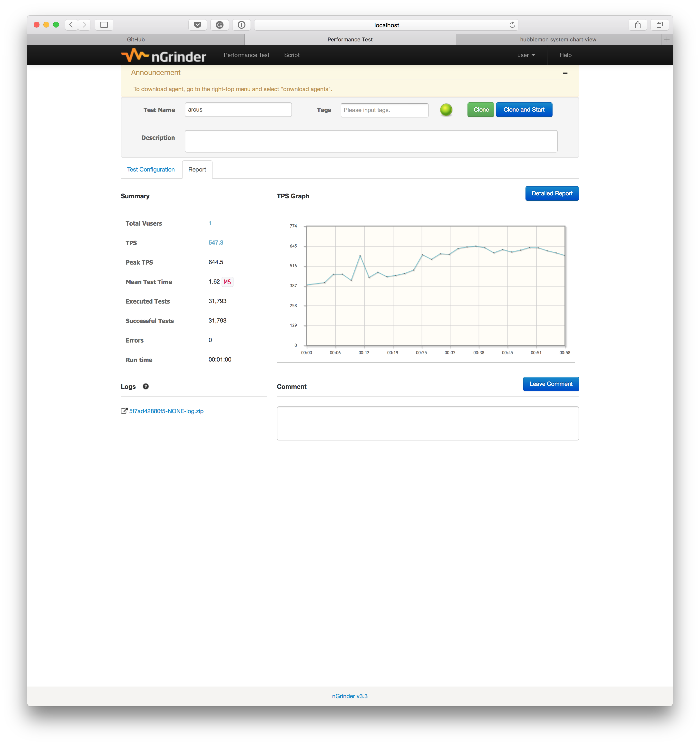Collapse the Announcement panel with minus
The height and width of the screenshot is (745, 700).
pos(565,73)
